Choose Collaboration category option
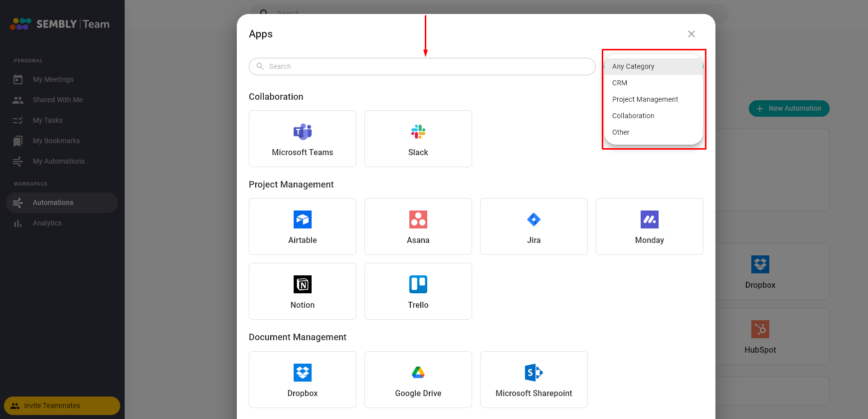The width and height of the screenshot is (868, 419). pyautogui.click(x=654, y=116)
